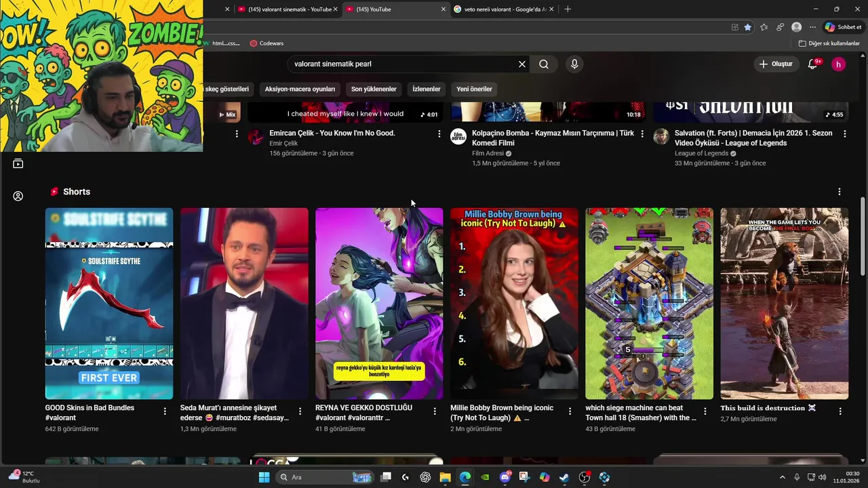Open the system tray volume icon
868x488 pixels.
coord(824,477)
